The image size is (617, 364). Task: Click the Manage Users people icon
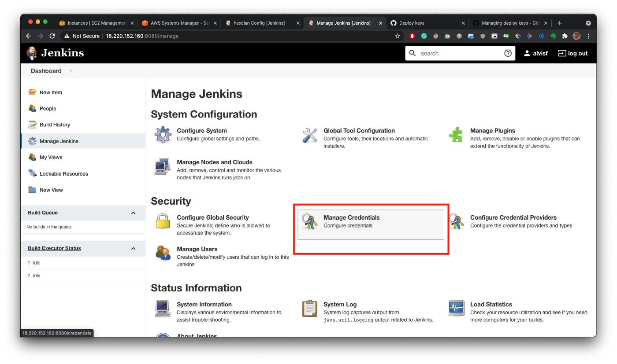[163, 253]
